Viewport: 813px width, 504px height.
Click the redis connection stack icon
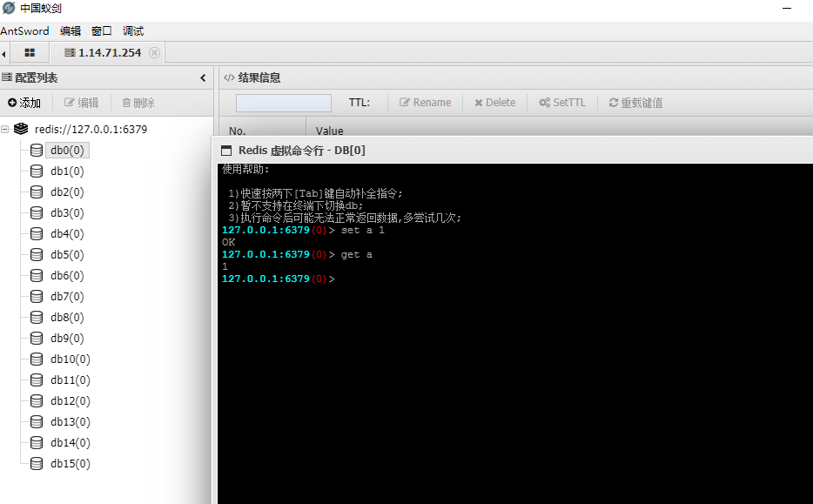pos(21,129)
